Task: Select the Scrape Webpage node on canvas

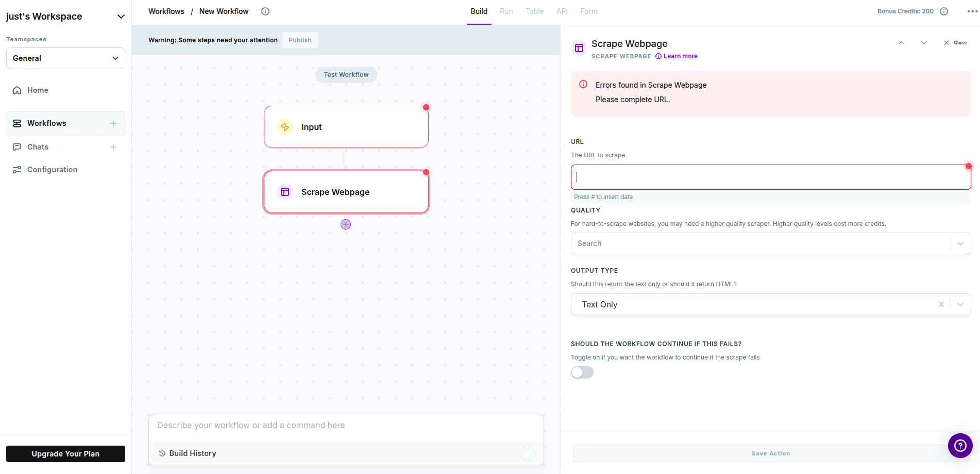Action: [346, 192]
